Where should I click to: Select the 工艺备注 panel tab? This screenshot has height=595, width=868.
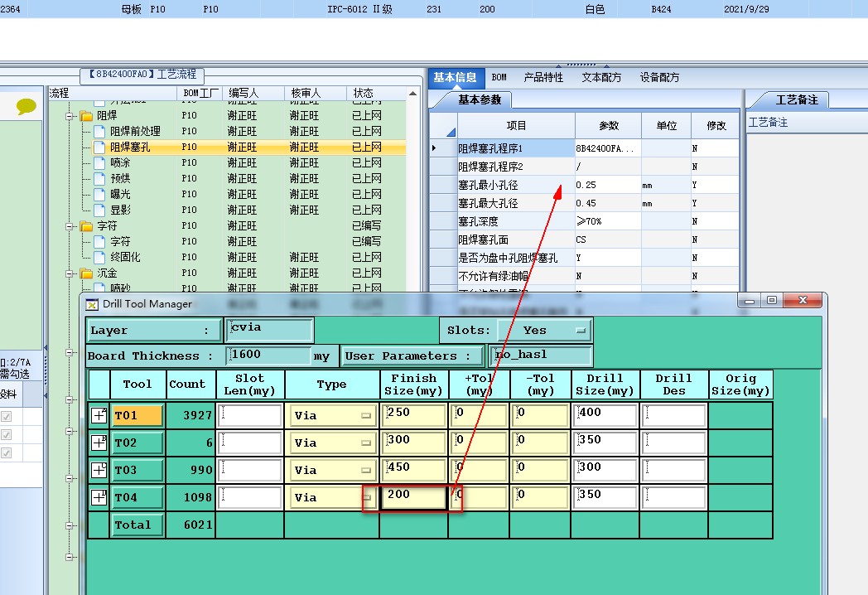click(797, 99)
